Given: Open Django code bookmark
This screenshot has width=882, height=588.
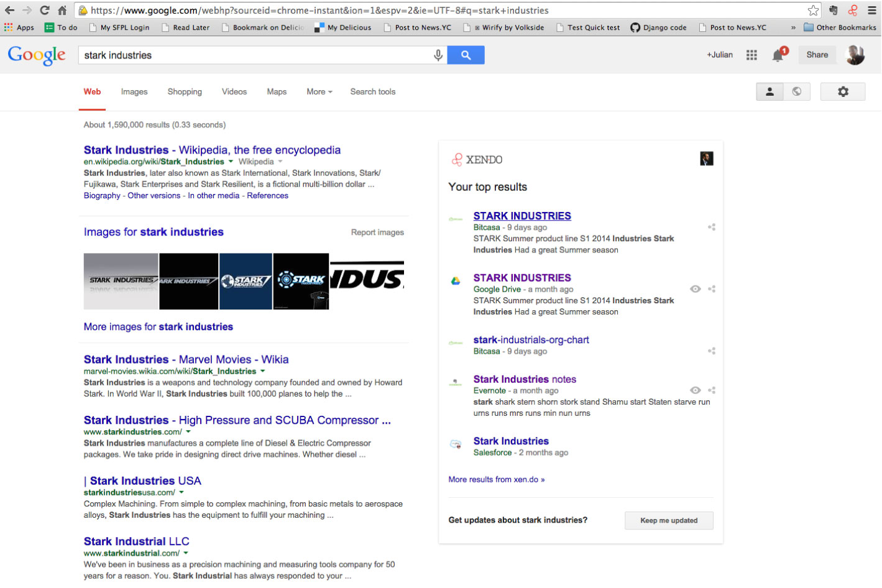Looking at the screenshot, I should [659, 27].
